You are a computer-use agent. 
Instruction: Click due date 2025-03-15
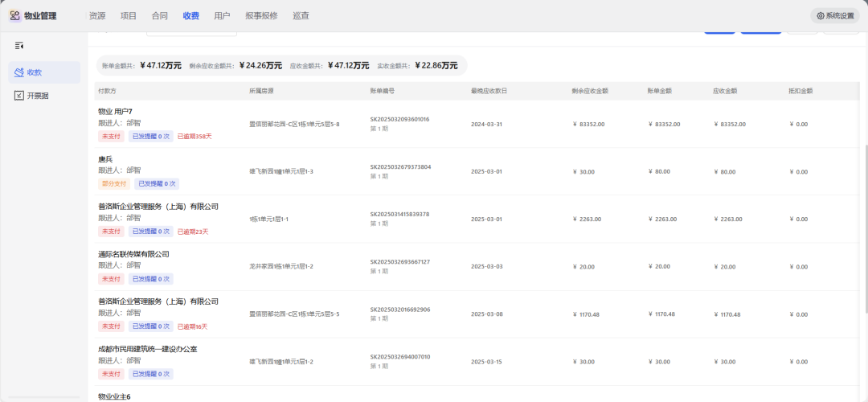coord(486,362)
